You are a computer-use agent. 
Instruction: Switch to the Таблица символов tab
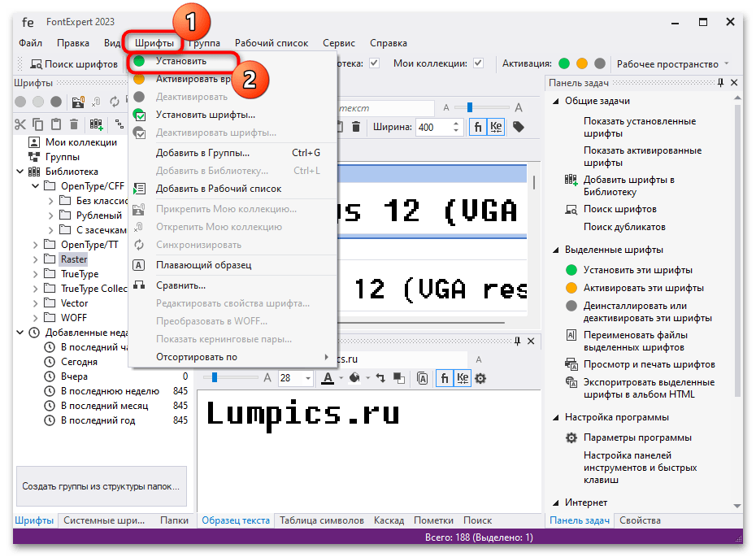click(324, 520)
